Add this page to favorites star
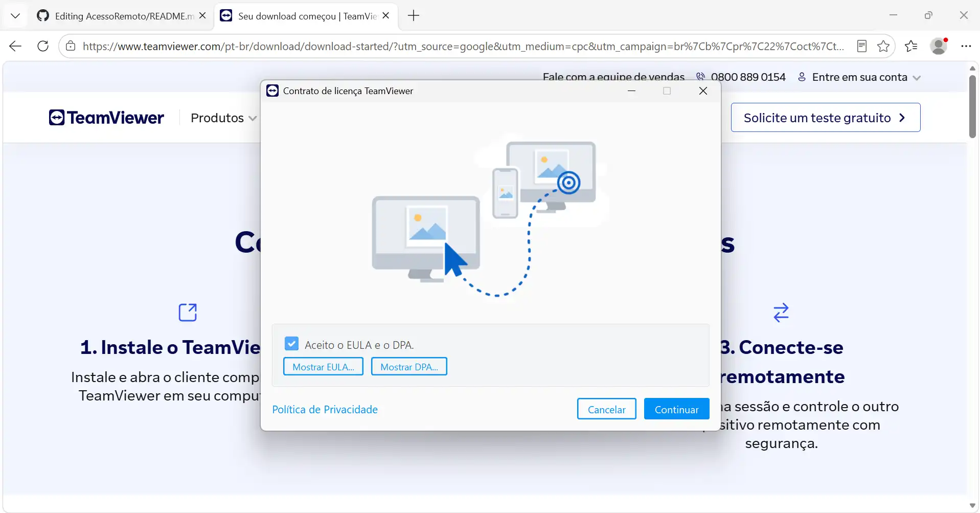Screen dimensions: 980x513 (x=883, y=47)
